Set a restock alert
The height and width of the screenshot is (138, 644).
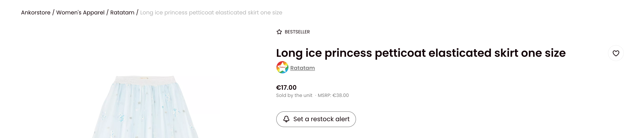(x=316, y=119)
